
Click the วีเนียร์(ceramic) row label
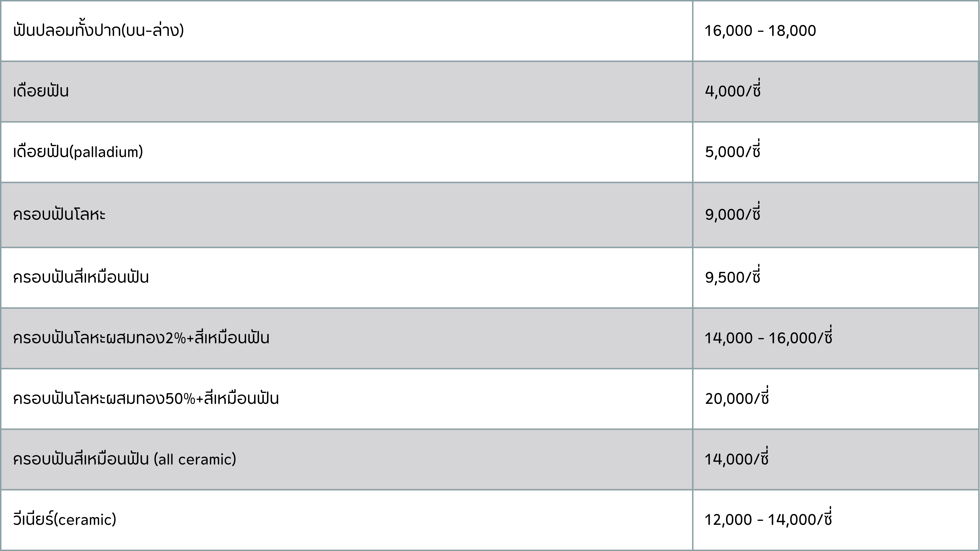point(65,520)
